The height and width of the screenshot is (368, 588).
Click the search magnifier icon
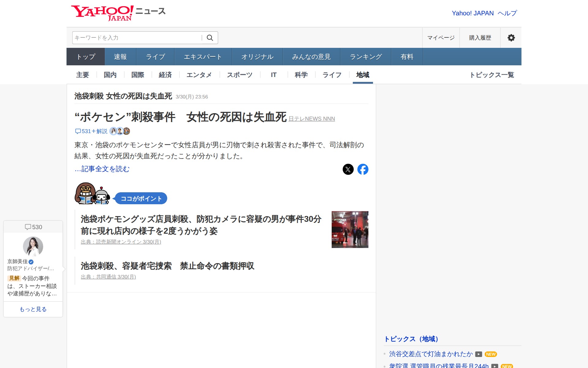[210, 37]
